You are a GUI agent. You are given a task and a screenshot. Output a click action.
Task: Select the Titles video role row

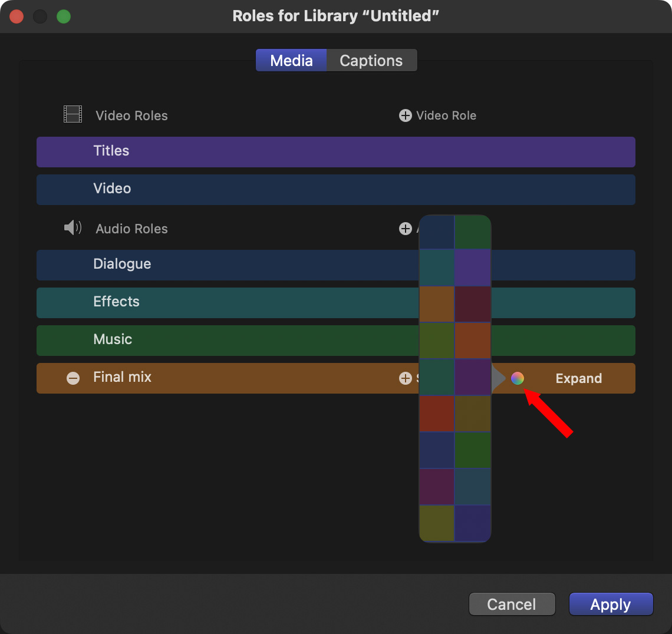[x=236, y=151]
